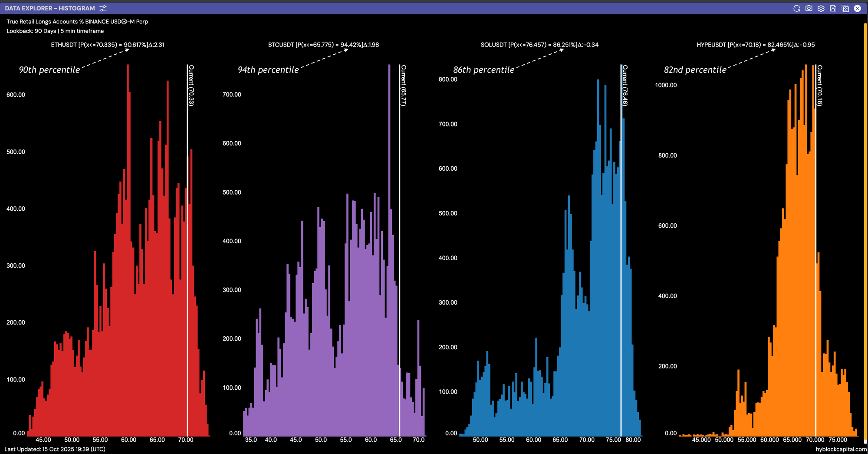Click the BTCUSDT Current (65.77) marker label
The height and width of the screenshot is (454, 868).
click(404, 86)
